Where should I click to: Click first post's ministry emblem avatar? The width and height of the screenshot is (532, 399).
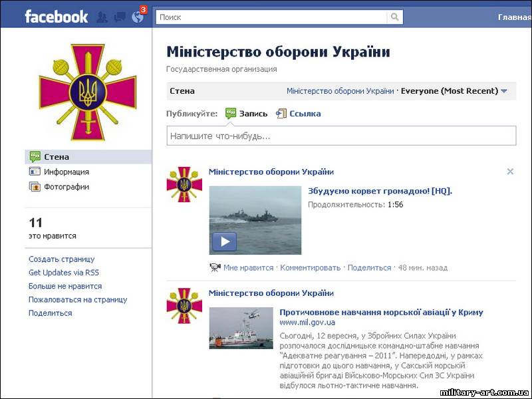click(184, 184)
